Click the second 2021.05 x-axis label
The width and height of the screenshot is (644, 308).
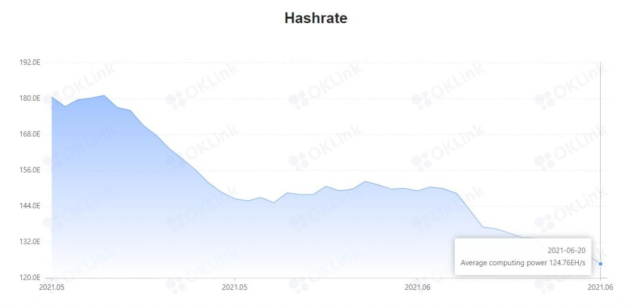pos(234,287)
